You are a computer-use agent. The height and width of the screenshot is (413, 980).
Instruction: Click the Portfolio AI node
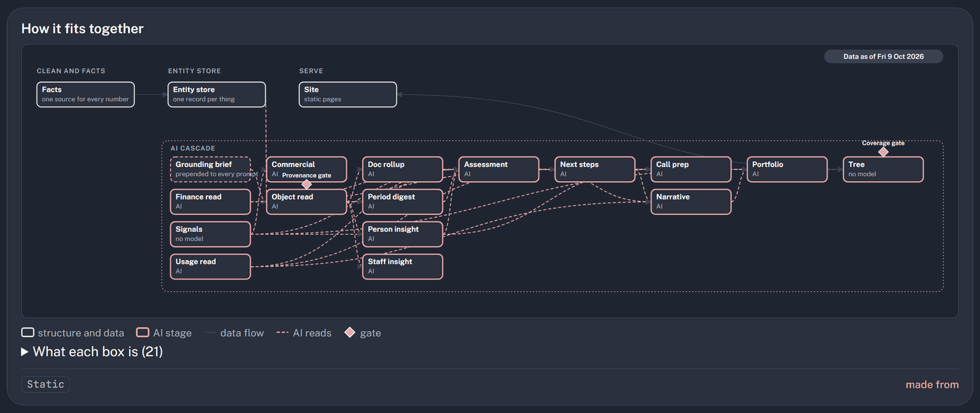[x=787, y=169]
